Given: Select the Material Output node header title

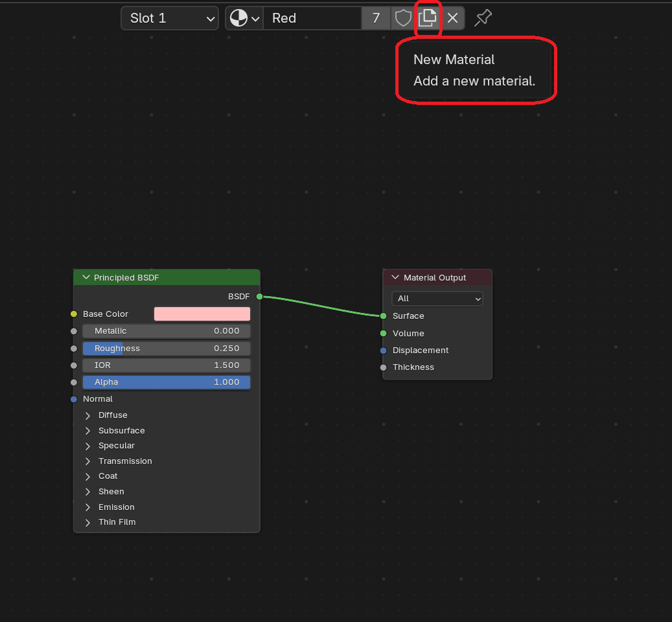Looking at the screenshot, I should [435, 277].
